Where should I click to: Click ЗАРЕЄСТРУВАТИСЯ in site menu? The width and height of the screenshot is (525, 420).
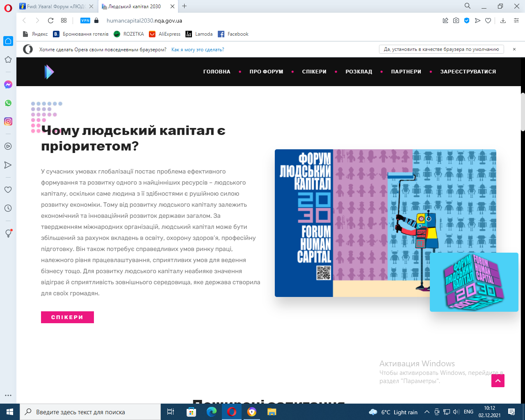[x=468, y=72]
